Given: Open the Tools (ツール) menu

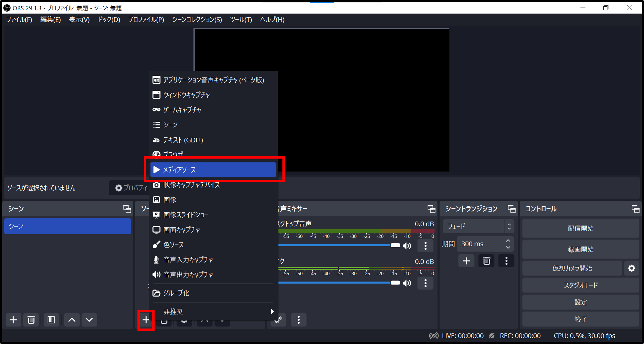Looking at the screenshot, I should pos(241,20).
